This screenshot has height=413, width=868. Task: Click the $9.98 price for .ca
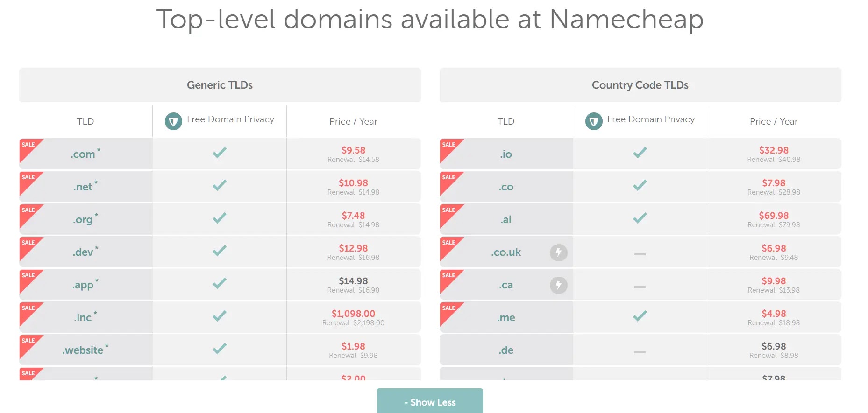(774, 281)
